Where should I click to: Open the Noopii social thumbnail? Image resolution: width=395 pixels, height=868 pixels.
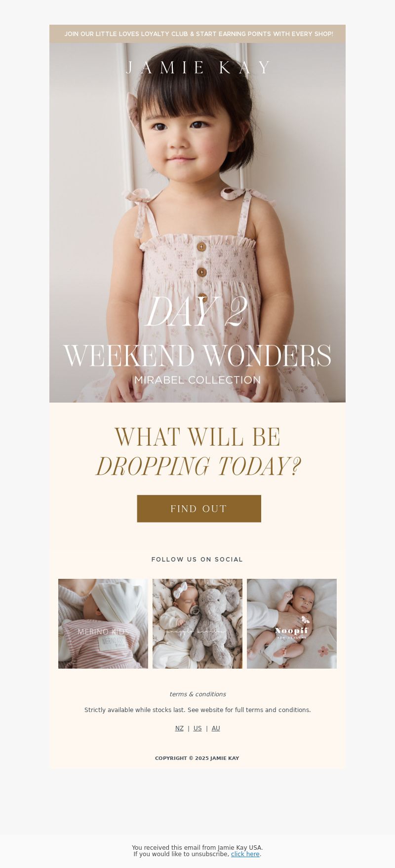tap(292, 624)
